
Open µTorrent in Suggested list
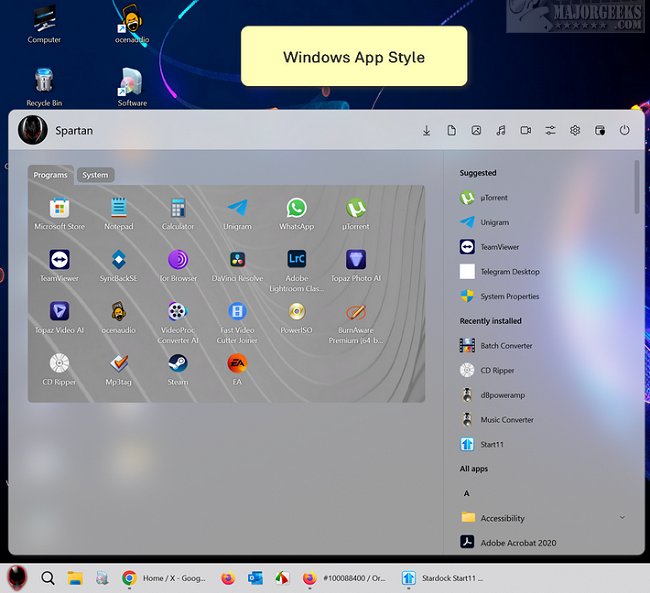pyautogui.click(x=543, y=198)
